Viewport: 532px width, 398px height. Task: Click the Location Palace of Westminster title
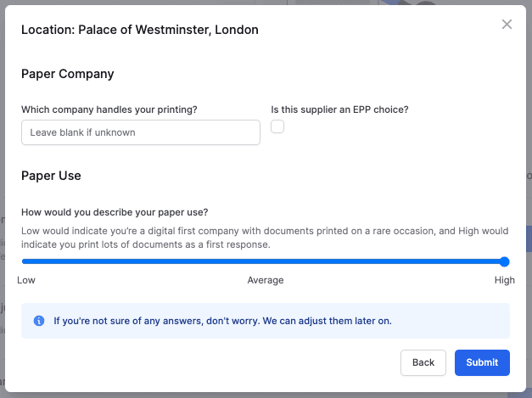[140, 30]
